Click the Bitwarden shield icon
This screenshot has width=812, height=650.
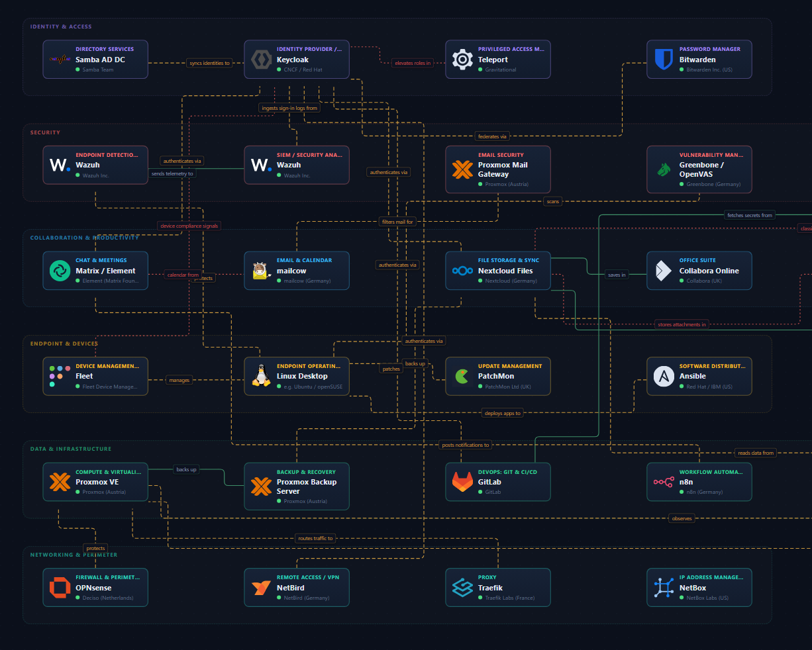click(664, 60)
